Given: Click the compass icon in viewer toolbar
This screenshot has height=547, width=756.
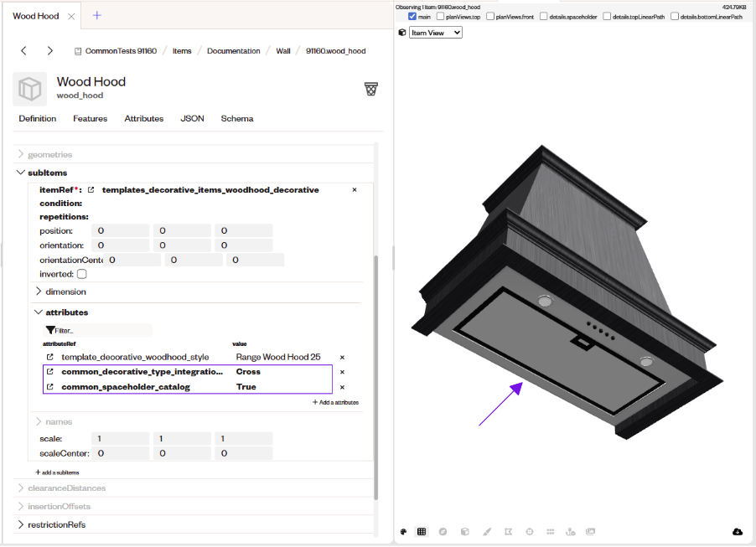Looking at the screenshot, I should (443, 532).
